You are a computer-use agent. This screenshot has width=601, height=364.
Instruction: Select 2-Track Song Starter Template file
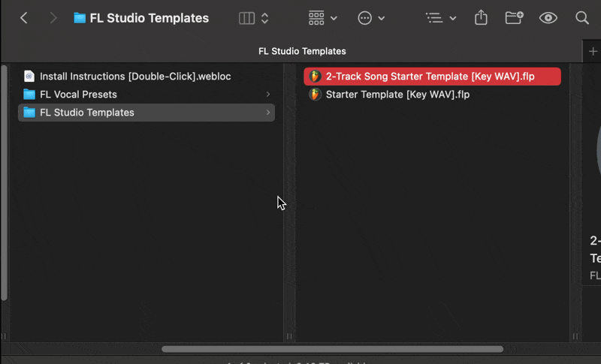[x=430, y=77]
